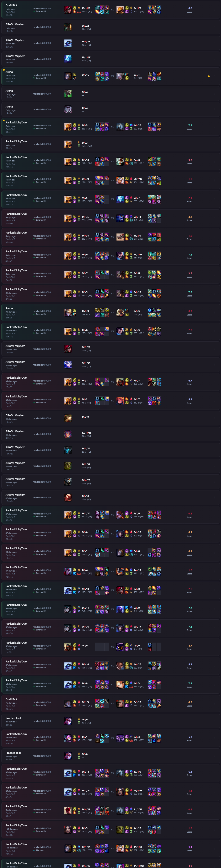221x868 pixels.
Task: Toggle the corner star on the Ranked Solo/Duo match from 2 days ago
Action: point(4,120)
